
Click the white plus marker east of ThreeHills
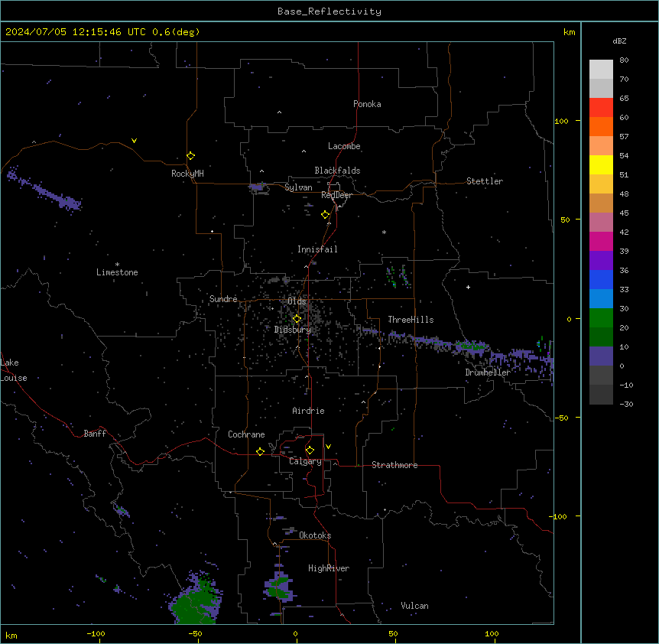point(468,287)
